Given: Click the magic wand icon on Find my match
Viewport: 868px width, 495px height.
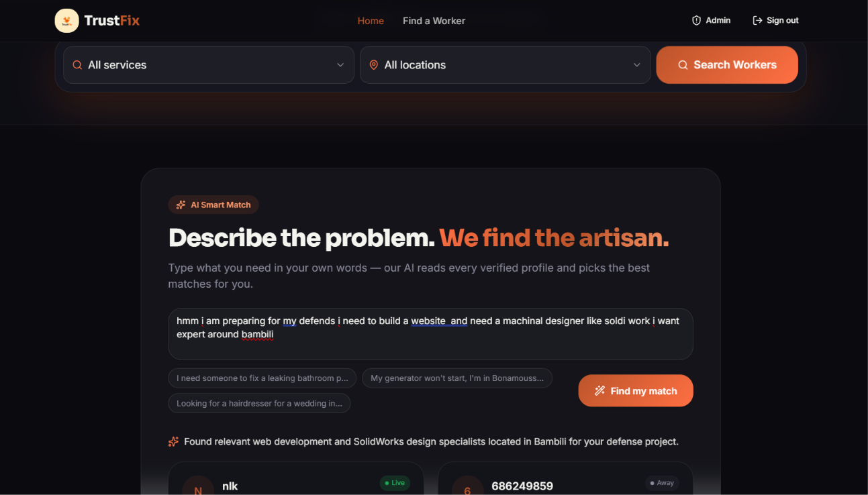Looking at the screenshot, I should (599, 390).
